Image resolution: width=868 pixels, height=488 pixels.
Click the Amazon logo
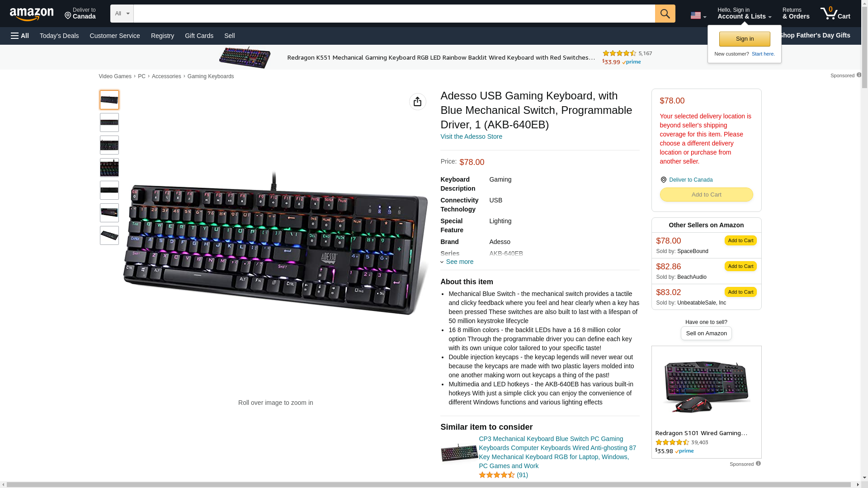click(32, 14)
